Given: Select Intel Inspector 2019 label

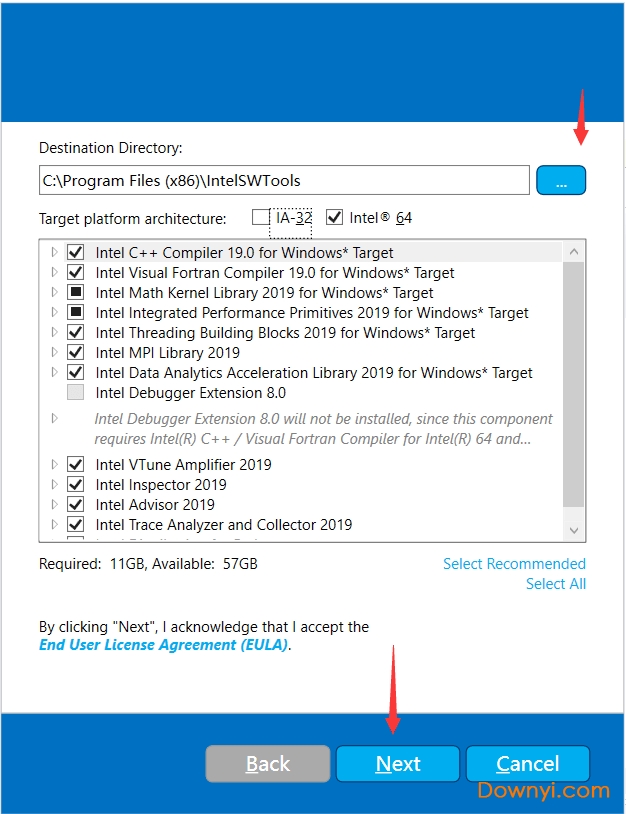Looking at the screenshot, I should tap(161, 484).
